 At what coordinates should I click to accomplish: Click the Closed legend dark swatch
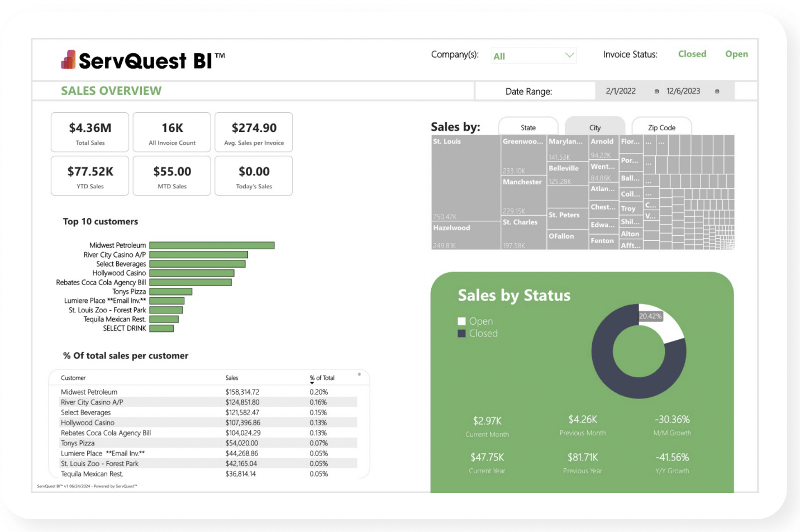click(461, 334)
